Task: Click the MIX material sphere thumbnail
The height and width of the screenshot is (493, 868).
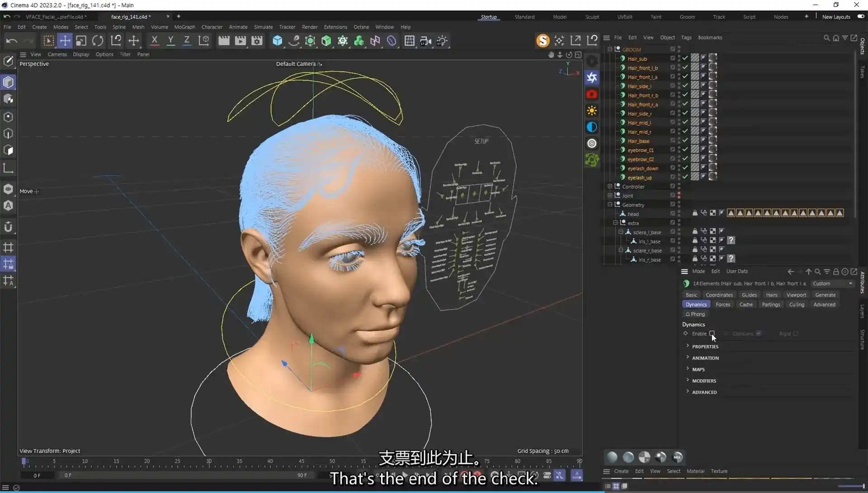Action: click(x=678, y=457)
